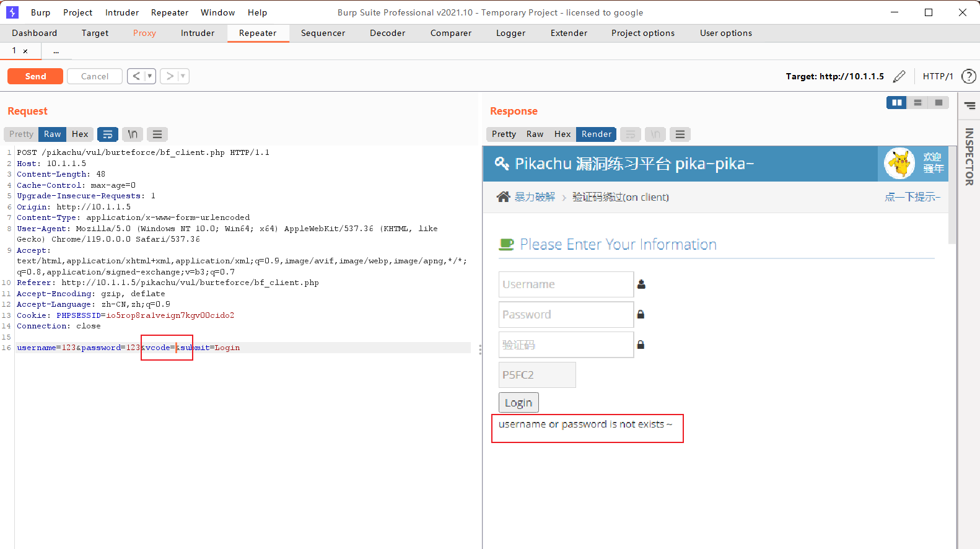Switch to combined tabbed layout view

[938, 103]
